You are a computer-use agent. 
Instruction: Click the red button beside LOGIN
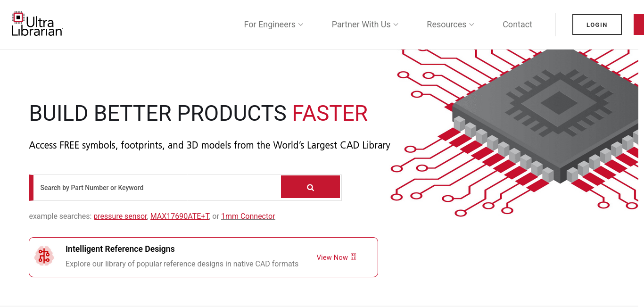[x=639, y=25]
